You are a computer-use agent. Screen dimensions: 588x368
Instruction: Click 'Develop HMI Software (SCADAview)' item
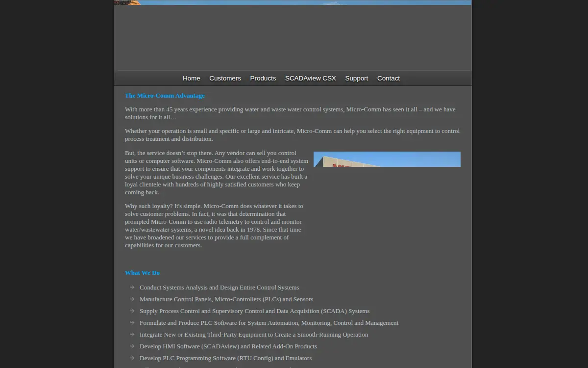(228, 346)
